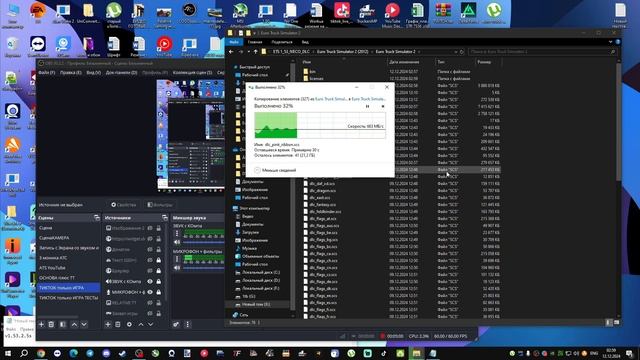Toggle visibility eye for ЗВУК с КОмпа source
Image resolution: width=640 pixels, height=360 pixels.
[x=150, y=281]
